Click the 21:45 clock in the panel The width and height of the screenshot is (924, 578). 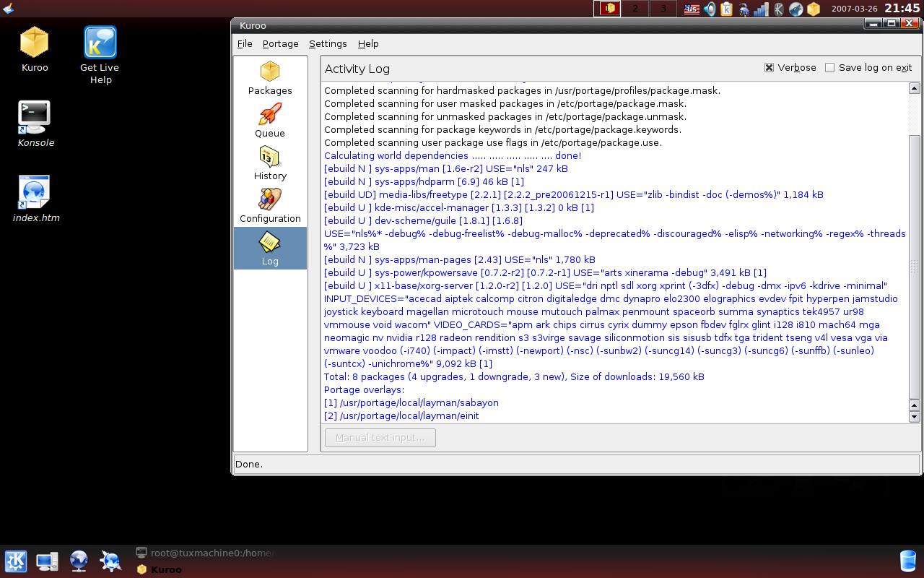[x=902, y=9]
